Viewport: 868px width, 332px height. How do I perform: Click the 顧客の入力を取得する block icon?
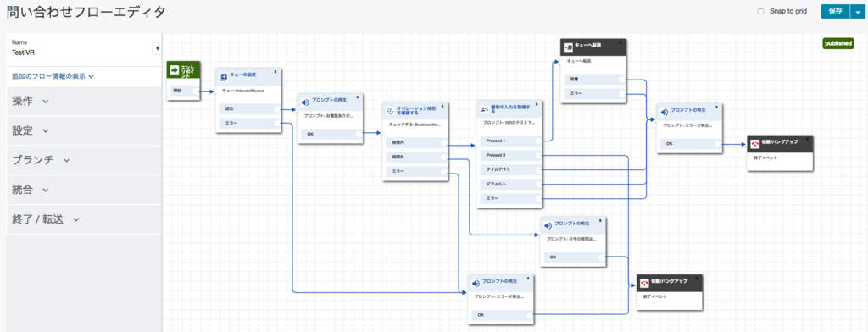click(484, 109)
